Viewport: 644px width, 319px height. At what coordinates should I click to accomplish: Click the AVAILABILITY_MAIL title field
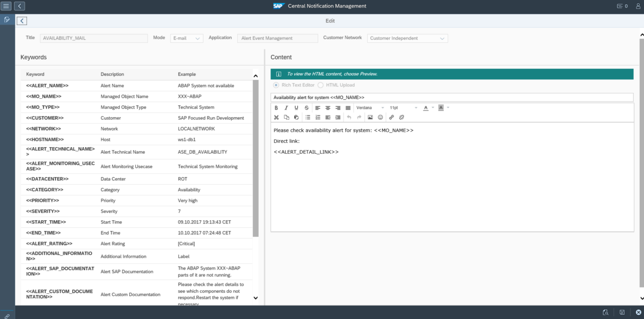tap(94, 38)
